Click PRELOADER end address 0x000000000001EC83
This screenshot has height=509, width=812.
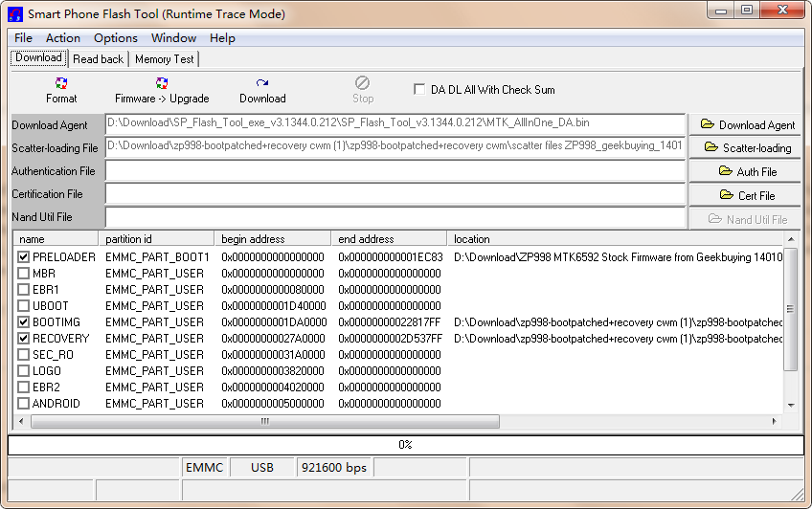(x=391, y=257)
